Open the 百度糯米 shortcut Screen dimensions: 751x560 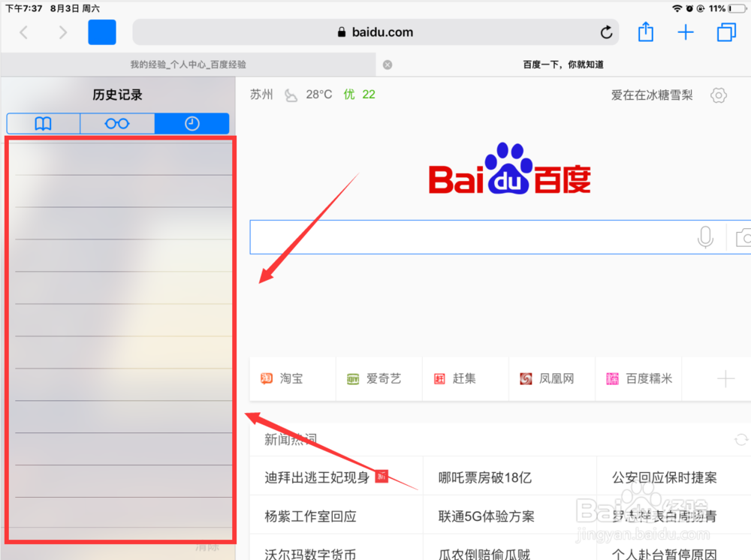pos(639,378)
